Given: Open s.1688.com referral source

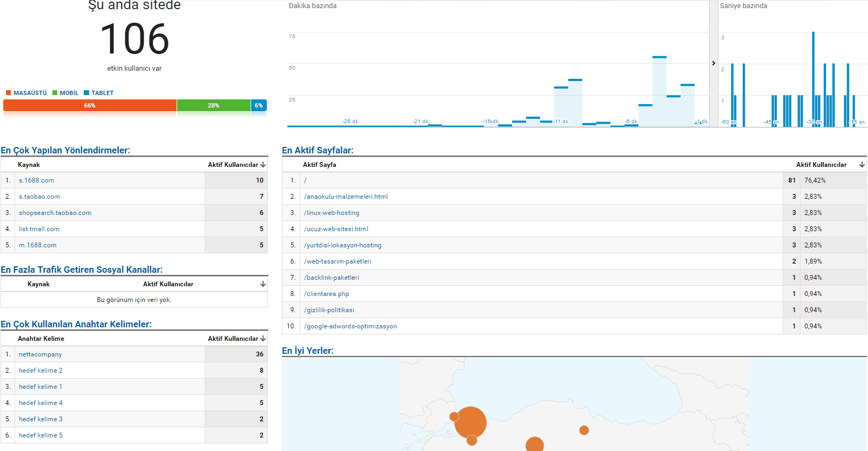Looking at the screenshot, I should pyautogui.click(x=36, y=180).
